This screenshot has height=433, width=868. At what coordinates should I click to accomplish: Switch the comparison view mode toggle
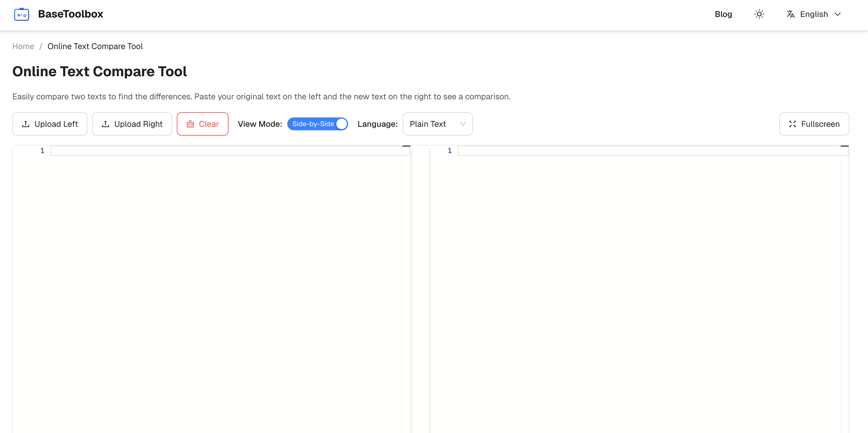[317, 124]
